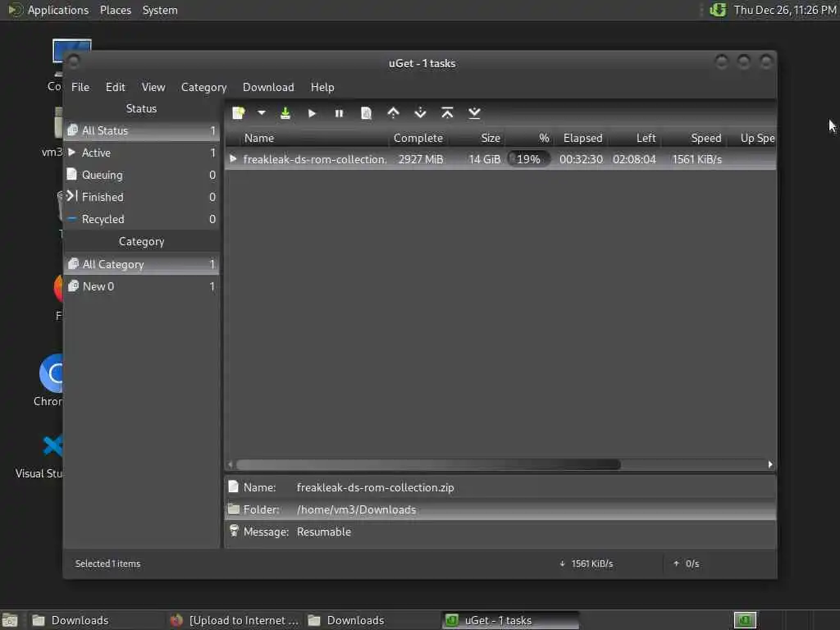The width and height of the screenshot is (840, 630).
Task: Click the left arrow of the horizontal scrollbar
Action: [231, 464]
